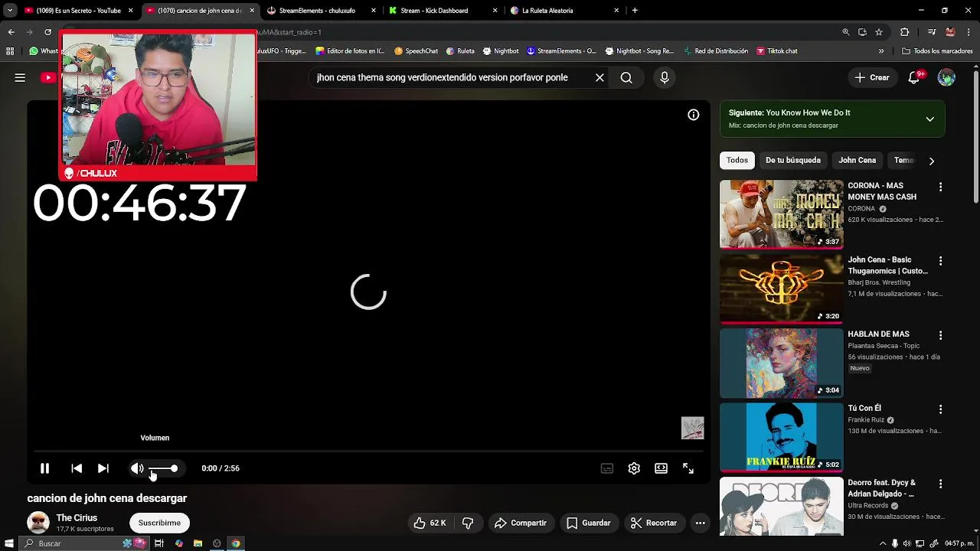Adjust the volume slider

click(x=163, y=468)
